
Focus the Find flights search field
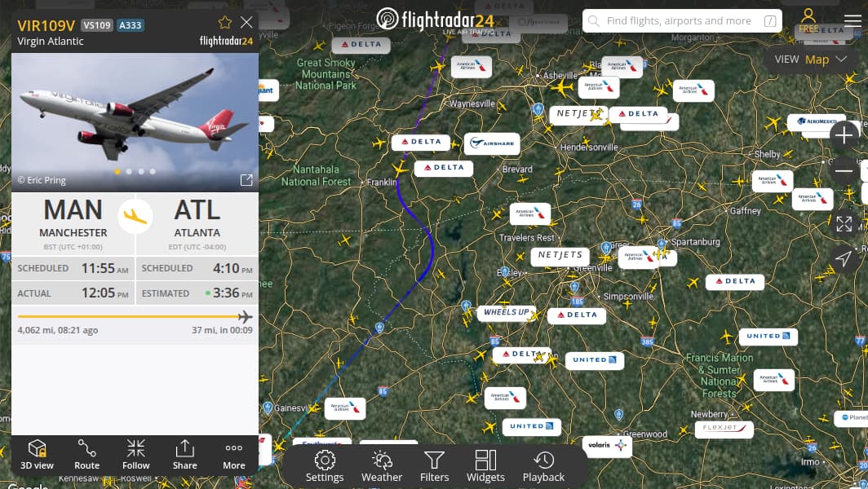pos(682,21)
